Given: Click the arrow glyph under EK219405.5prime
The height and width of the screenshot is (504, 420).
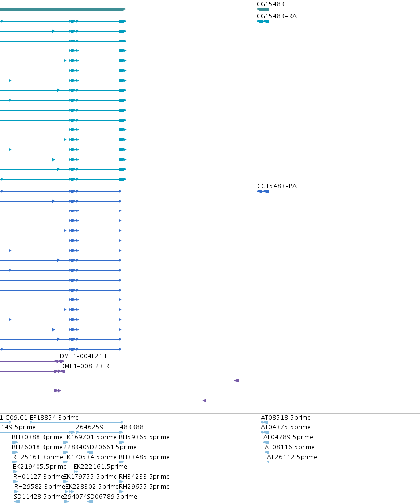Looking at the screenshot, I should pos(15,472).
